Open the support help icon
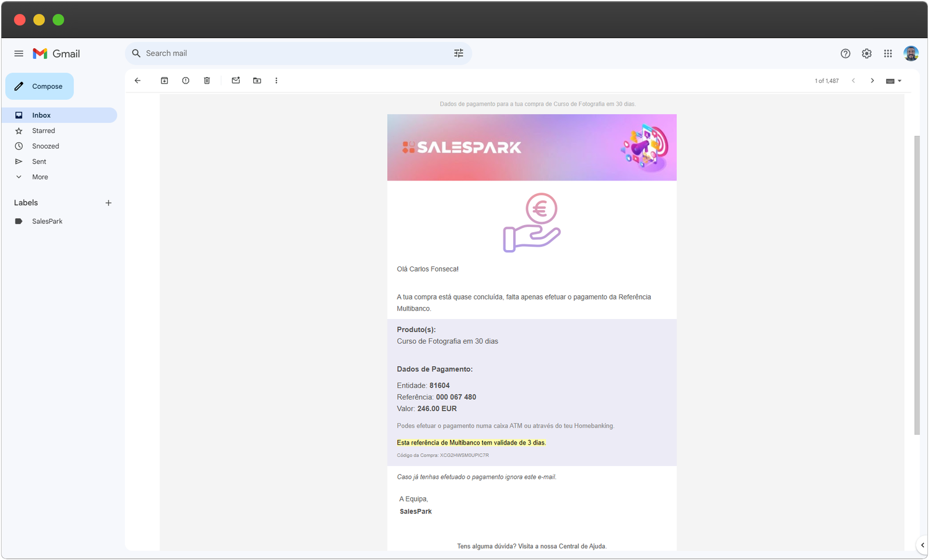The image size is (929, 560). click(845, 53)
